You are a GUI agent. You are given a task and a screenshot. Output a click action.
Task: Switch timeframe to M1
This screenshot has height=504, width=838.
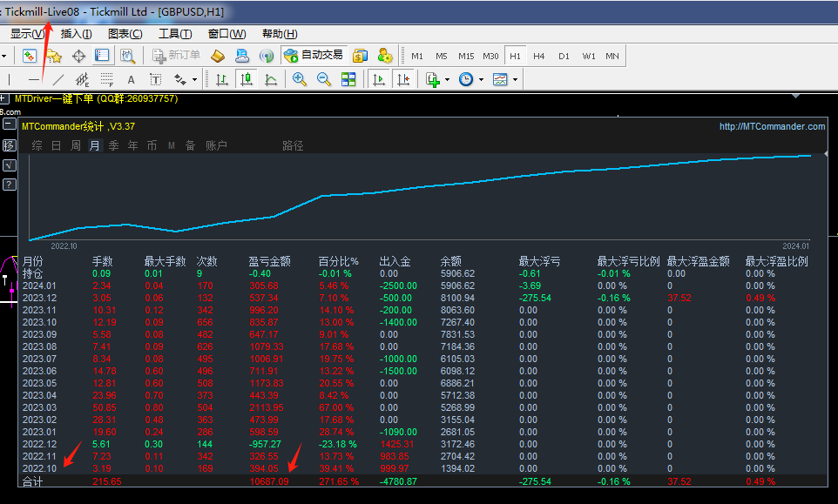click(x=417, y=56)
